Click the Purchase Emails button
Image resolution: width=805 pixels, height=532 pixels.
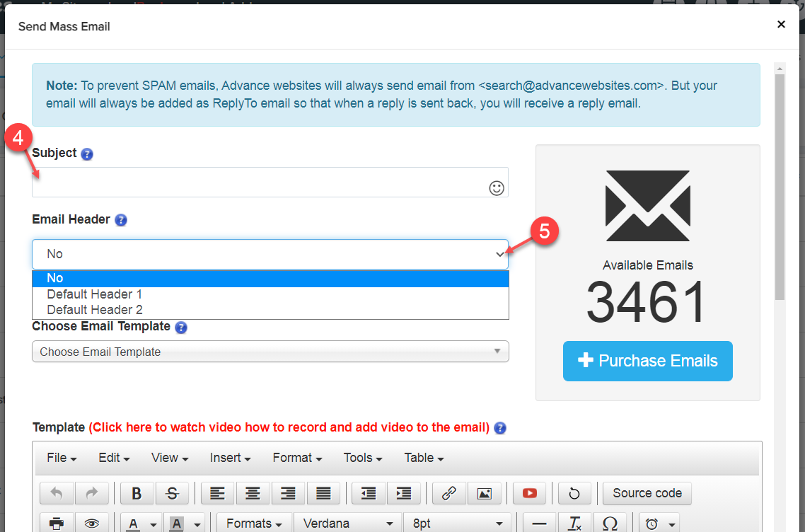click(647, 361)
